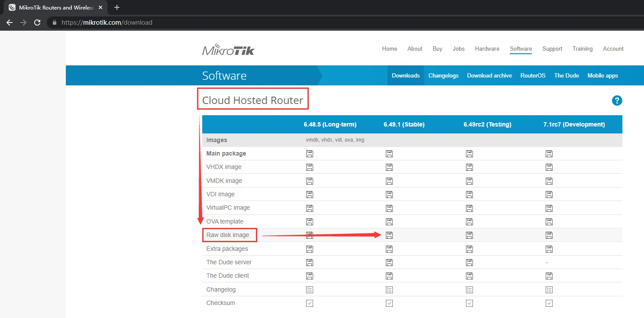The width and height of the screenshot is (644, 318).
Task: Download The Dude server for 6.48.5 Long-term
Action: click(x=310, y=262)
